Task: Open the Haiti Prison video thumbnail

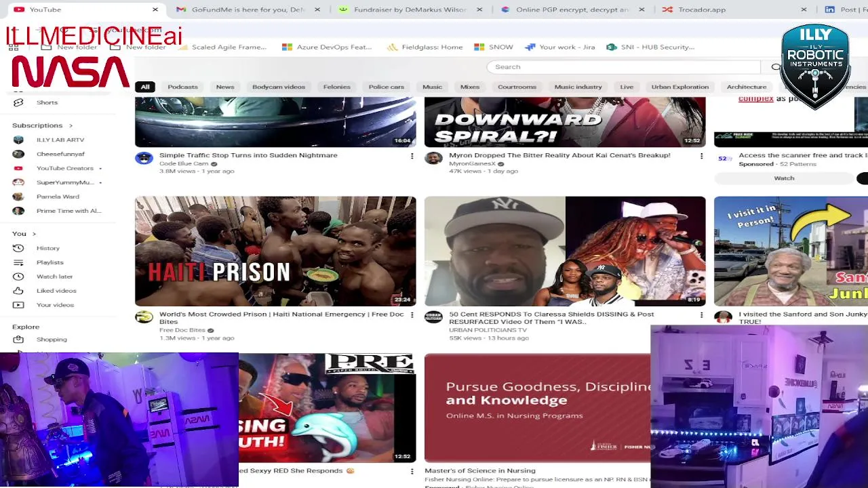Action: pyautogui.click(x=275, y=251)
